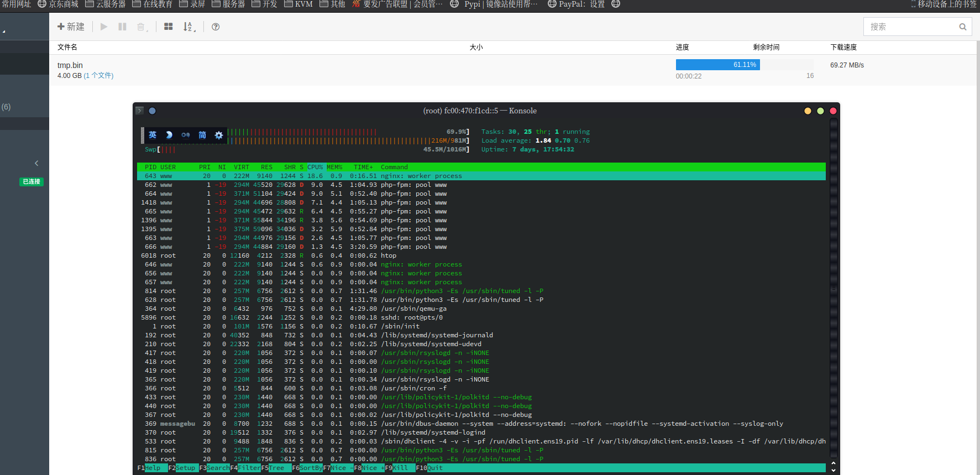The width and height of the screenshot is (980, 475).
Task: Click MEM% column header in htop
Action: click(x=334, y=167)
